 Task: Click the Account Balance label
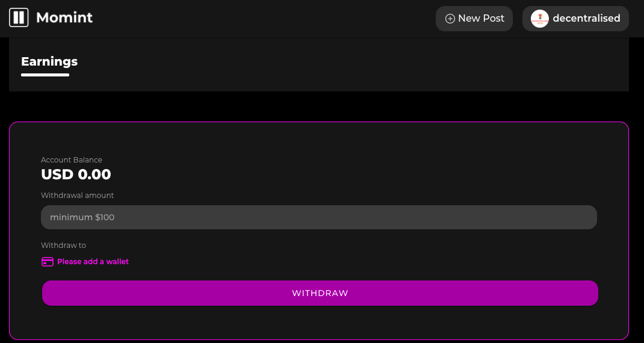pos(72,160)
